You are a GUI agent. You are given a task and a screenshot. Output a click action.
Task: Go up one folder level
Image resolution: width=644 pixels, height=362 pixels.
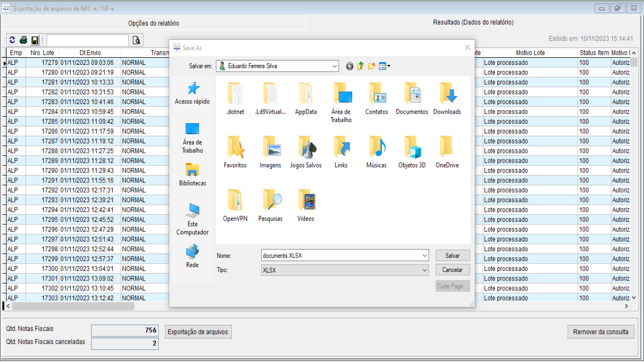(x=360, y=66)
